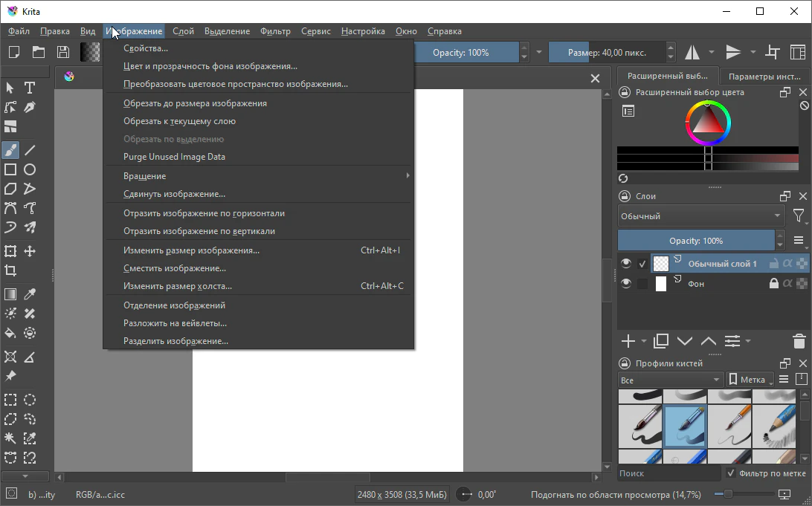The width and height of the screenshot is (812, 506).
Task: Choose Изменить размер изображения menu entry
Action: point(191,250)
